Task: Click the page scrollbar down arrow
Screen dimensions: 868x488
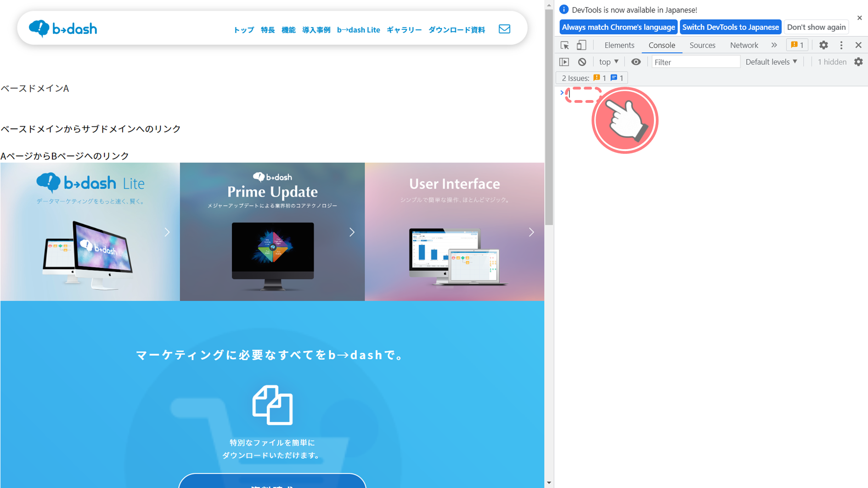Action: coord(549,483)
